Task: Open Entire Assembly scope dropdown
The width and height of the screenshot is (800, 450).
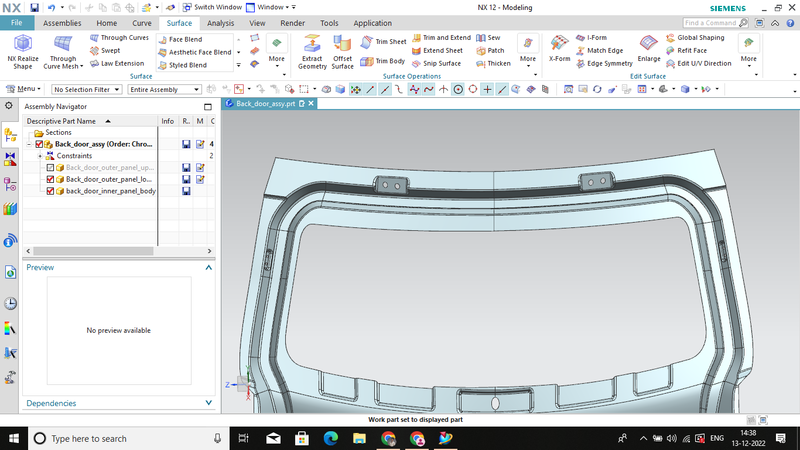Action: pos(164,89)
